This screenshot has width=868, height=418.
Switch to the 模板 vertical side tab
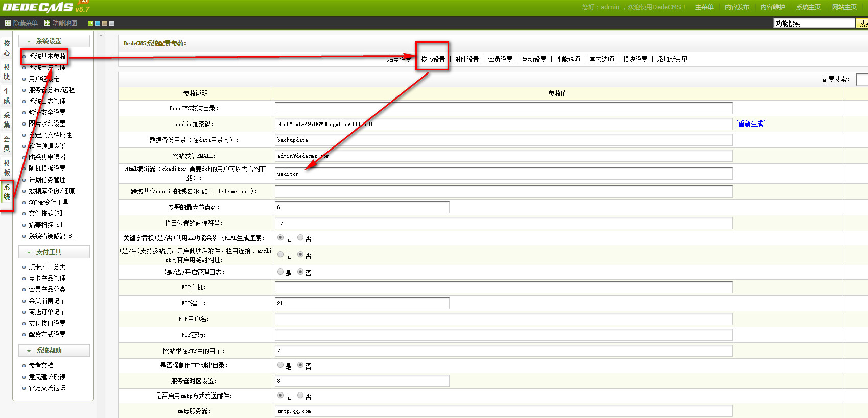[7, 168]
